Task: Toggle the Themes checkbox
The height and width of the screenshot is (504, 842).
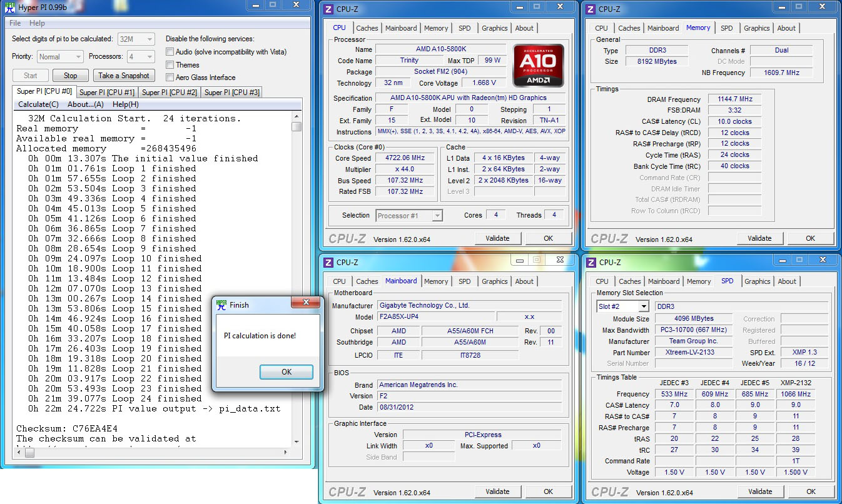Action: tap(170, 65)
